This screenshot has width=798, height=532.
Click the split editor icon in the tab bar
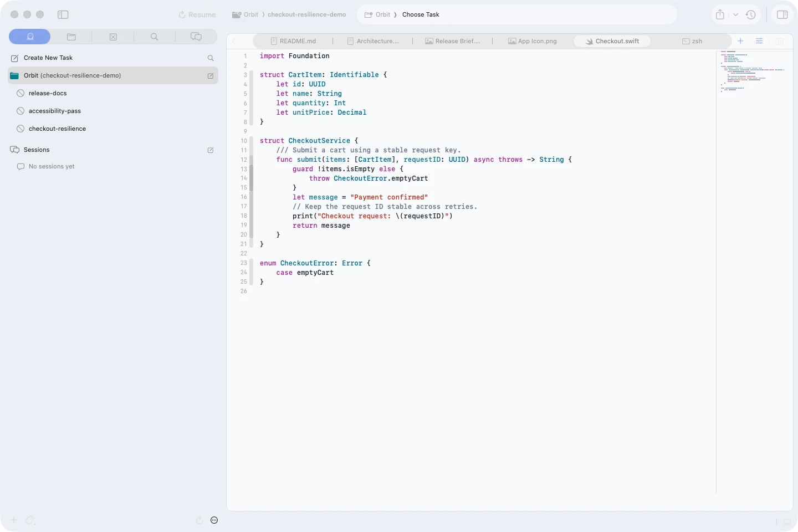[779, 41]
